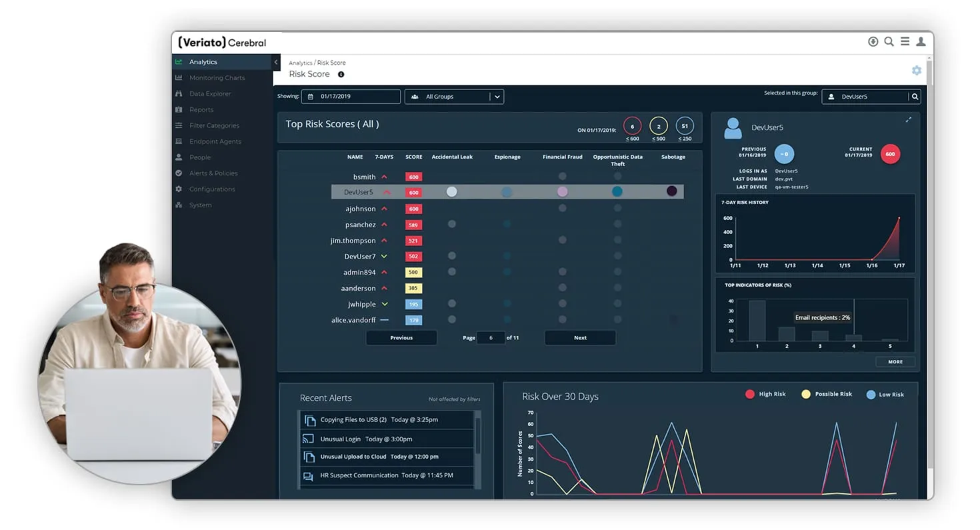980x530 pixels.
Task: Expand the DevUser5 detail panel
Action: click(908, 120)
